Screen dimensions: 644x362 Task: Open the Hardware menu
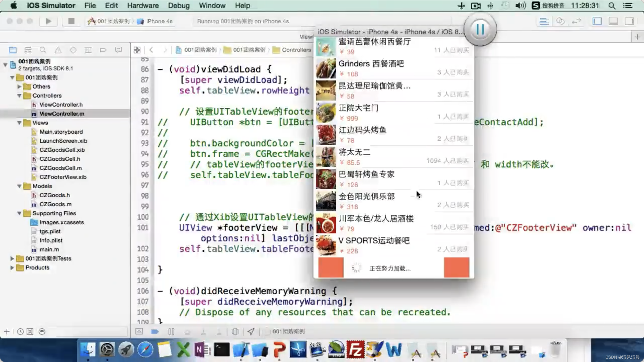(x=143, y=6)
